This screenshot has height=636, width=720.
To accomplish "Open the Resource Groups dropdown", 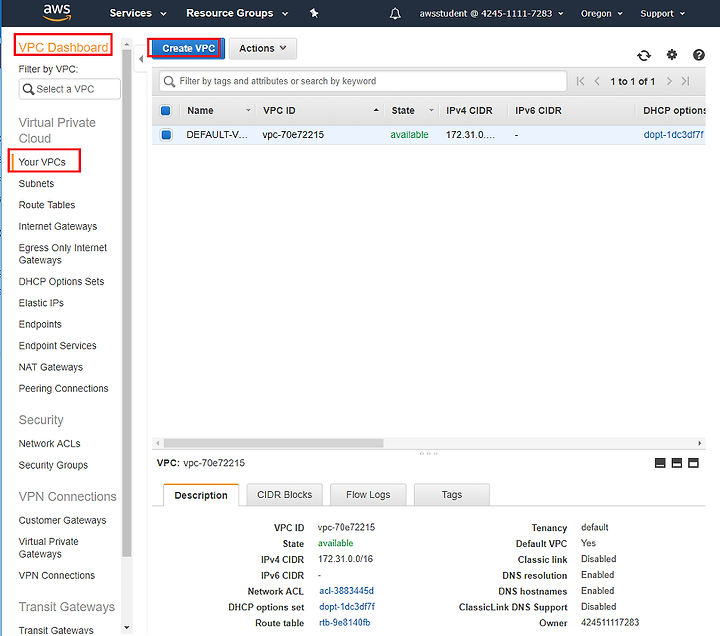I will pyautogui.click(x=237, y=13).
